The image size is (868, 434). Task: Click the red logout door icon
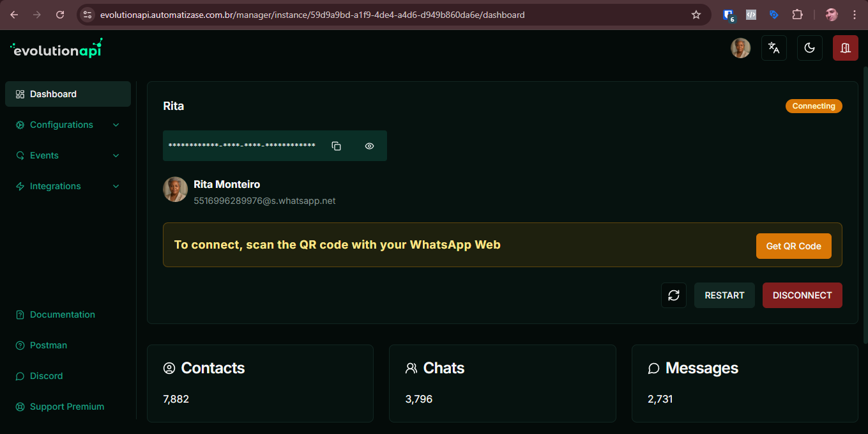pyautogui.click(x=845, y=48)
